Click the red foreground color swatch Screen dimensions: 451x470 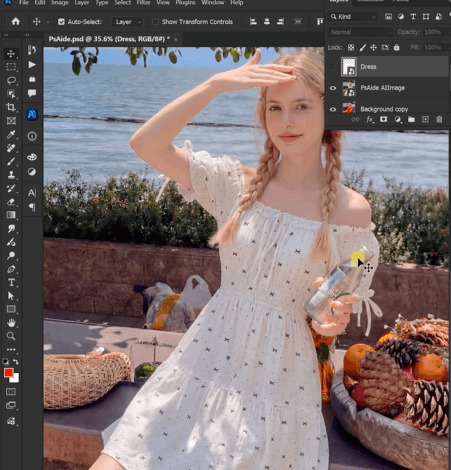coord(8,373)
